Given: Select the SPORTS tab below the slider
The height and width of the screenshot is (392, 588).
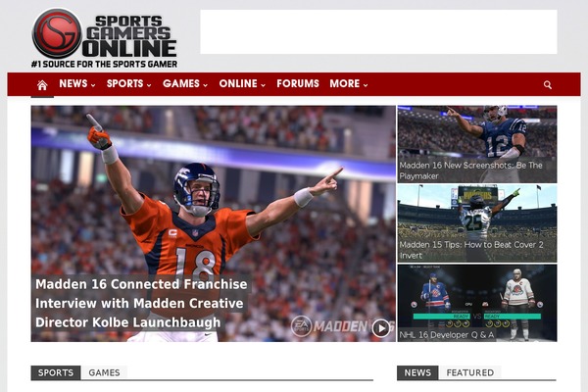Looking at the screenshot, I should (56, 372).
